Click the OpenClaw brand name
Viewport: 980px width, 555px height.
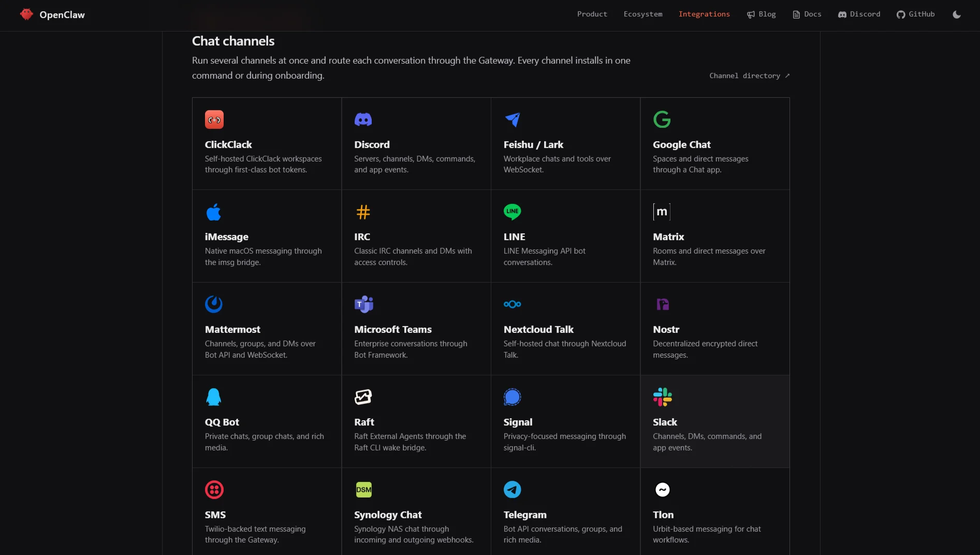click(x=62, y=15)
